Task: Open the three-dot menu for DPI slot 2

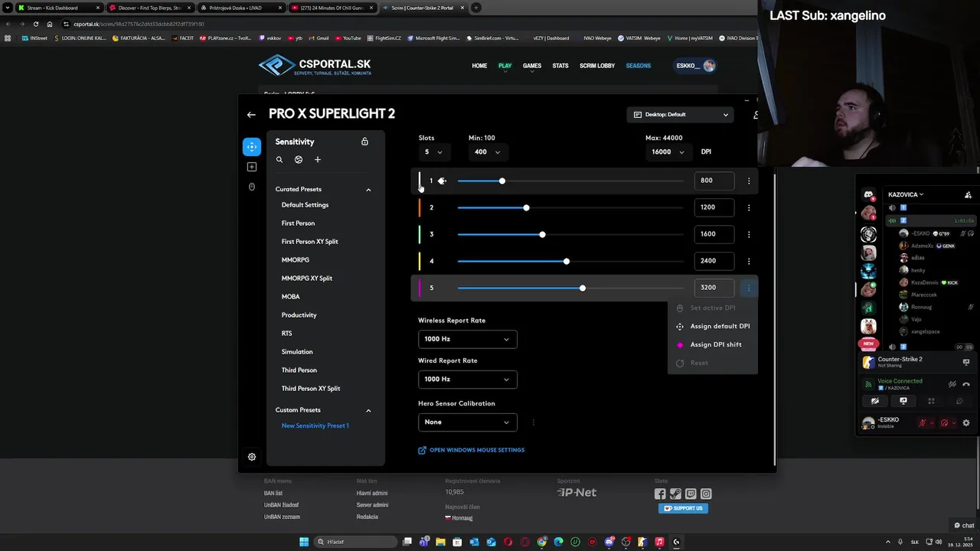Action: click(749, 207)
